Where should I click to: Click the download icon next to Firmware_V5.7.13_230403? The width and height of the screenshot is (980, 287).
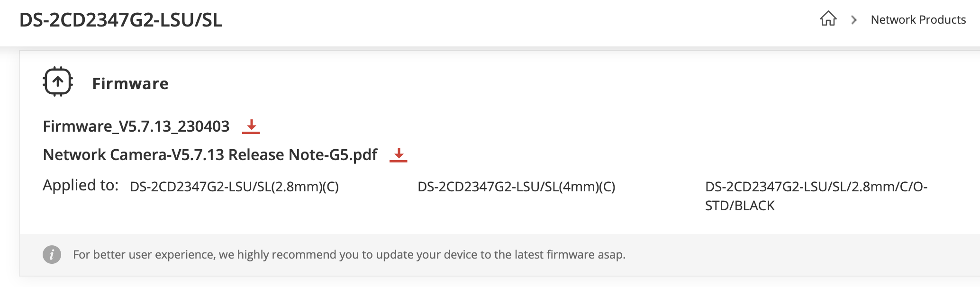[251, 126]
